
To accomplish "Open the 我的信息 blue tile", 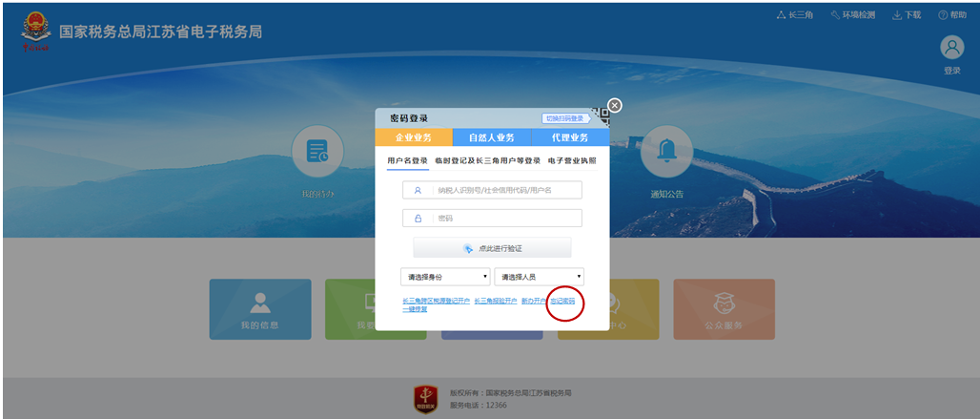I will [x=260, y=309].
